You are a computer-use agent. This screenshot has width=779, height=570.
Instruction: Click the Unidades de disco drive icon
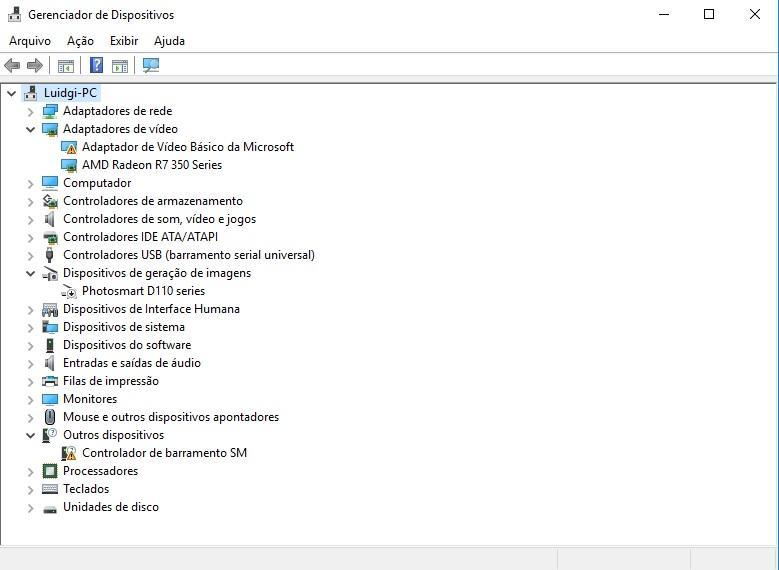pos(50,509)
